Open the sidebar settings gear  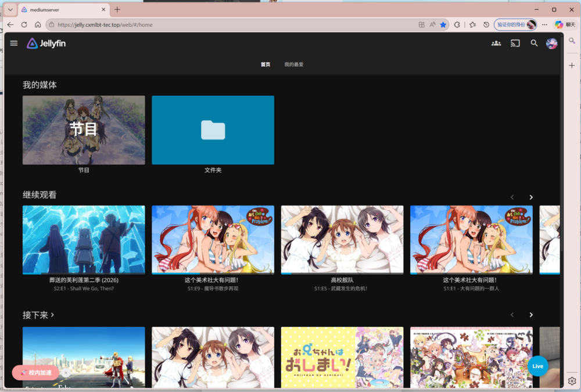[572, 381]
